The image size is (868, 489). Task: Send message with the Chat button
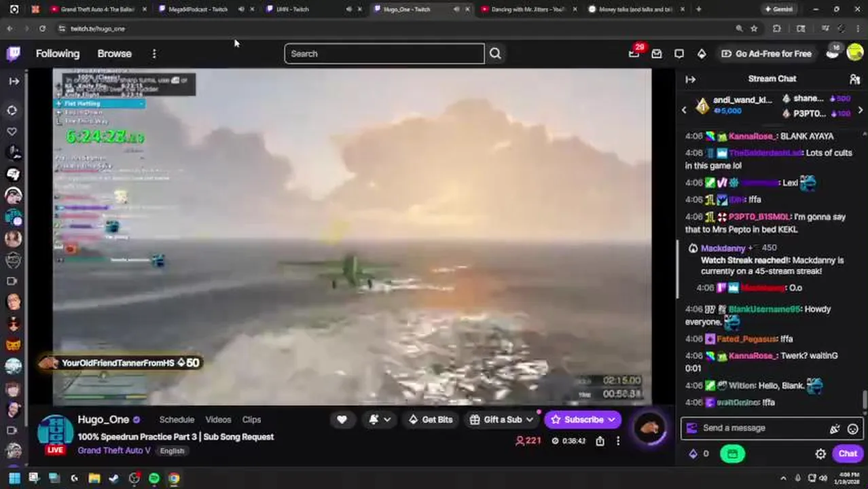[x=848, y=454]
